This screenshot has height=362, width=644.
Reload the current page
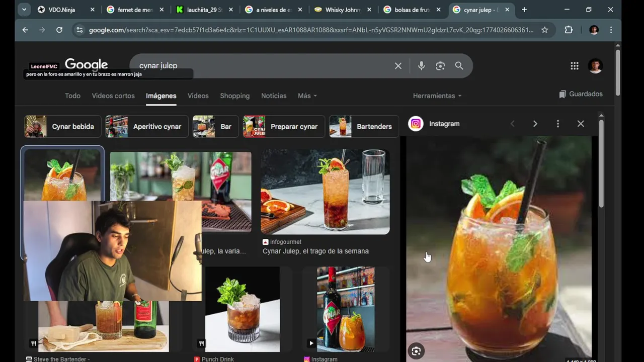pos(59,30)
